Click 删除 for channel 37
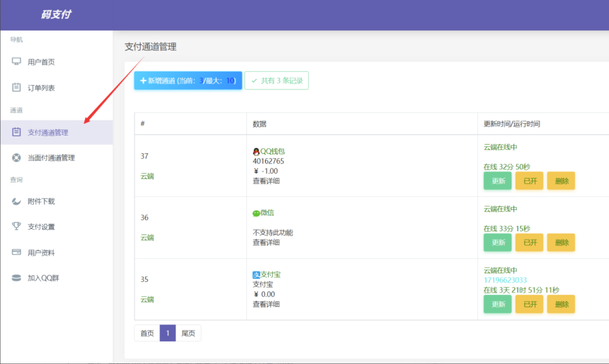 [561, 181]
